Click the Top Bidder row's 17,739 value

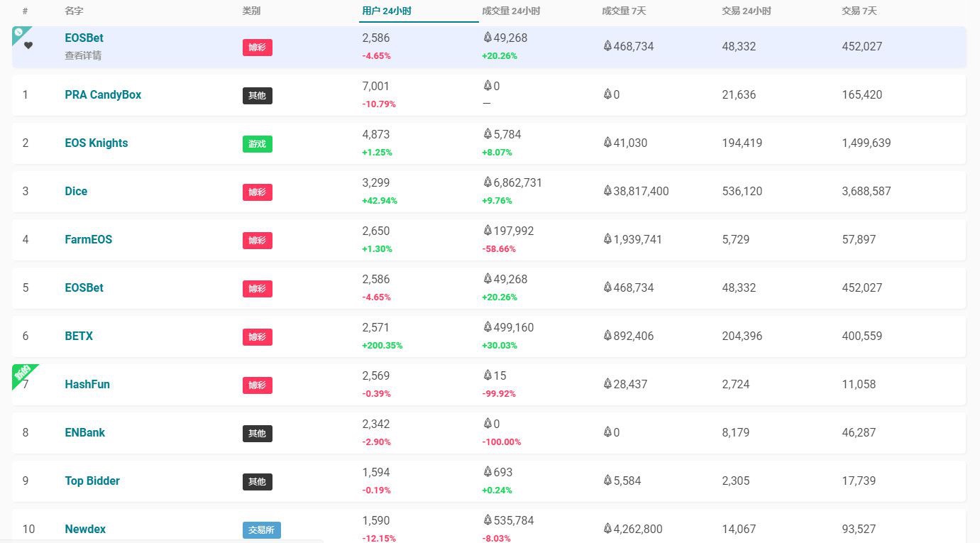pyautogui.click(x=859, y=481)
